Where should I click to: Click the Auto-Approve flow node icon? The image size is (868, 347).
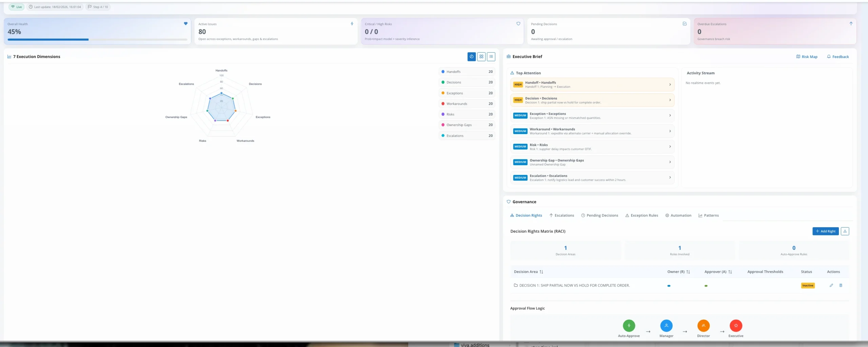629,326
